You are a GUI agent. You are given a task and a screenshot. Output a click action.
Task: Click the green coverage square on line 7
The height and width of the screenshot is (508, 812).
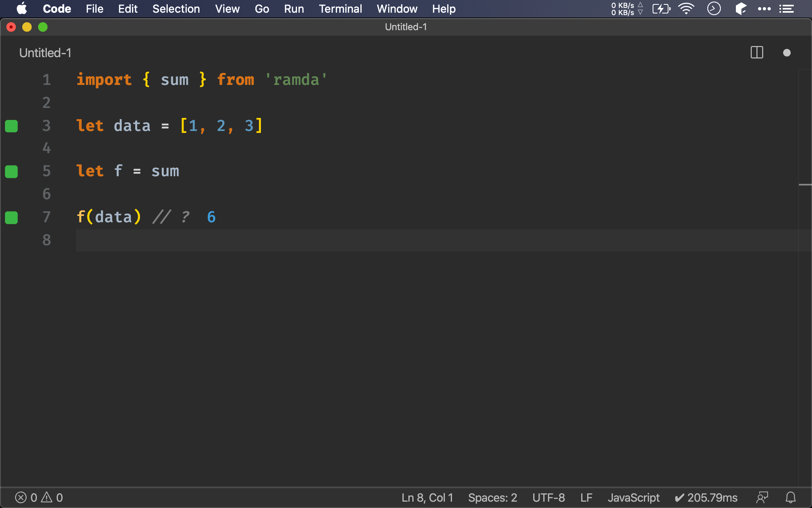click(x=11, y=217)
